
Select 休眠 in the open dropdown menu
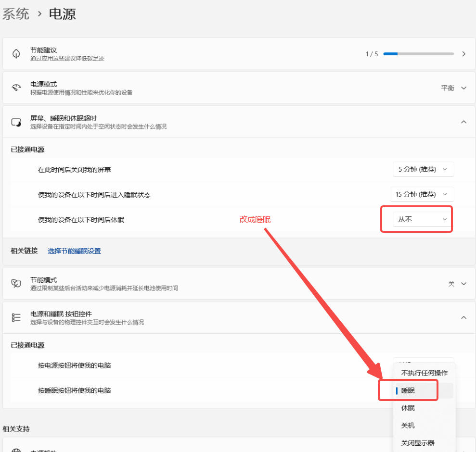coord(407,407)
